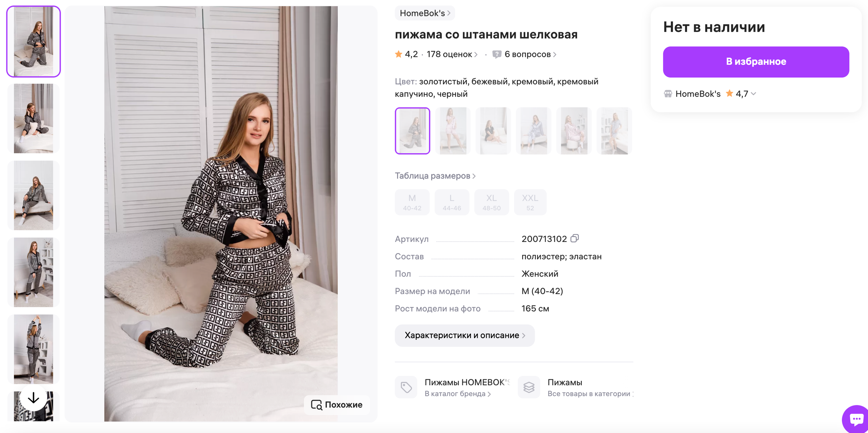The image size is (868, 433).
Task: View the second product thumbnail in sidebar
Action: [x=33, y=118]
